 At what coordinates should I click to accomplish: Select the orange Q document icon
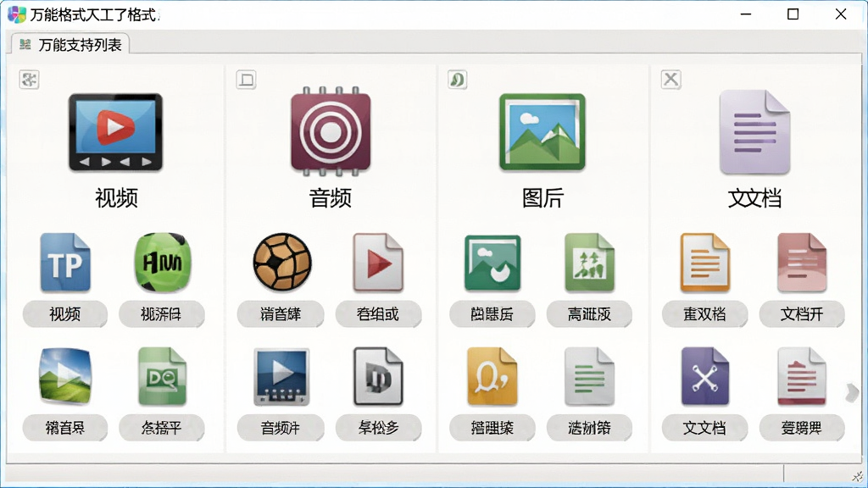492,376
